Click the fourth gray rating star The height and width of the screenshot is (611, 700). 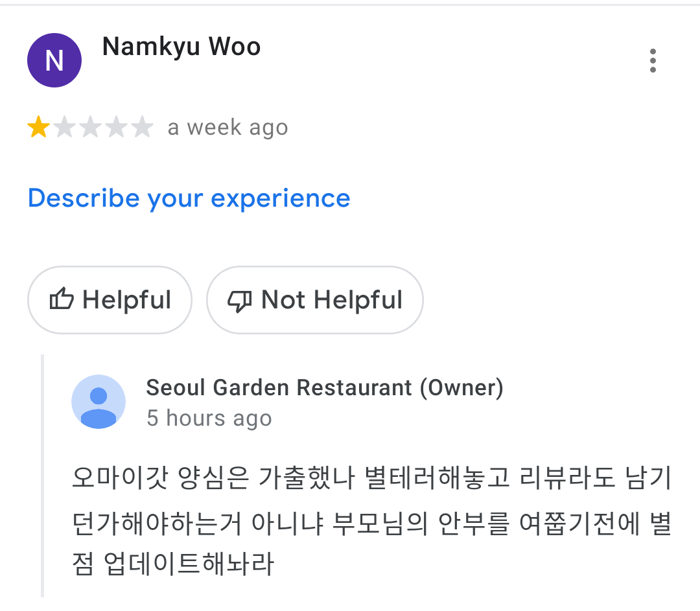tap(116, 128)
